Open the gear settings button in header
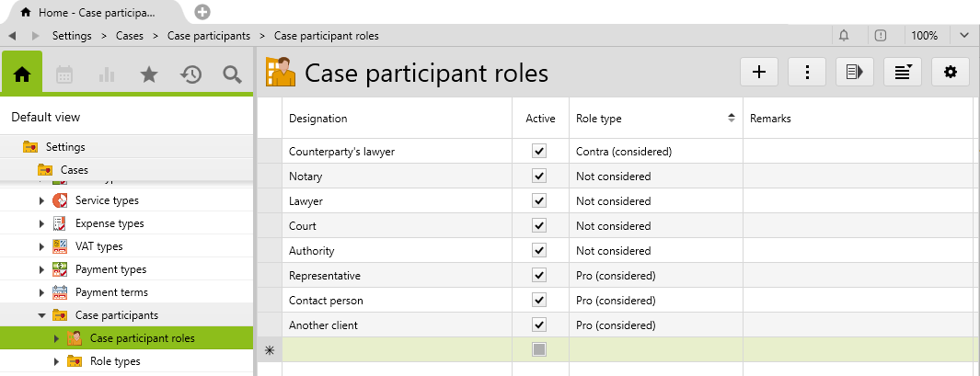The height and width of the screenshot is (376, 980). pyautogui.click(x=951, y=72)
